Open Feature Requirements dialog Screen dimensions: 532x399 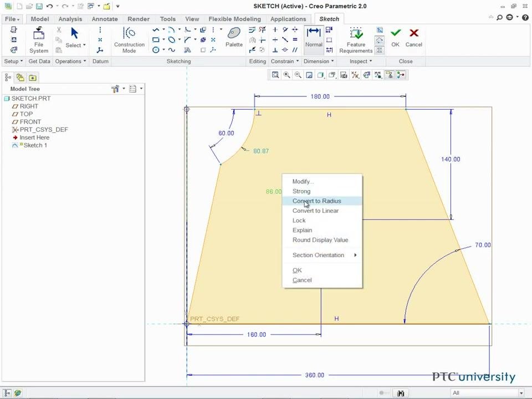356,40
